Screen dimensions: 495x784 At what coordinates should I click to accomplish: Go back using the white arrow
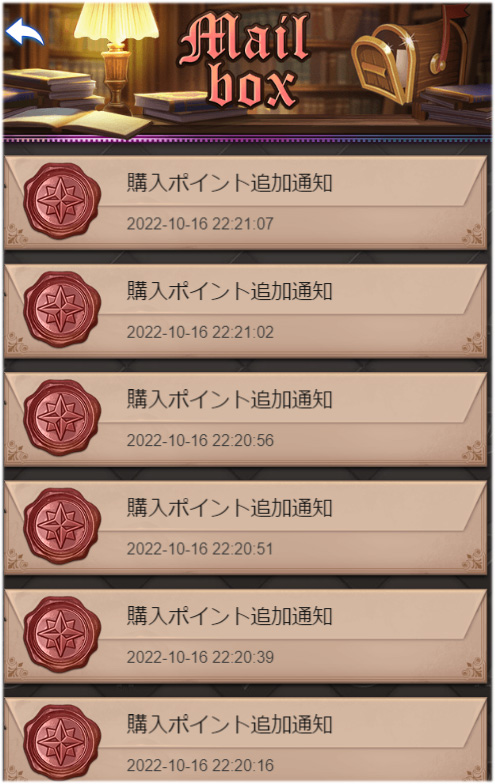pos(24,32)
